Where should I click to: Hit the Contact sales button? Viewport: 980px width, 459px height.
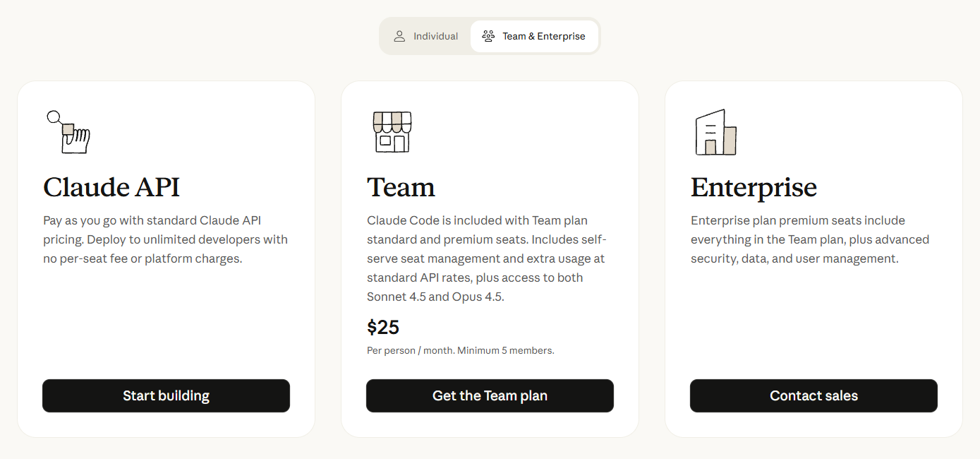813,395
